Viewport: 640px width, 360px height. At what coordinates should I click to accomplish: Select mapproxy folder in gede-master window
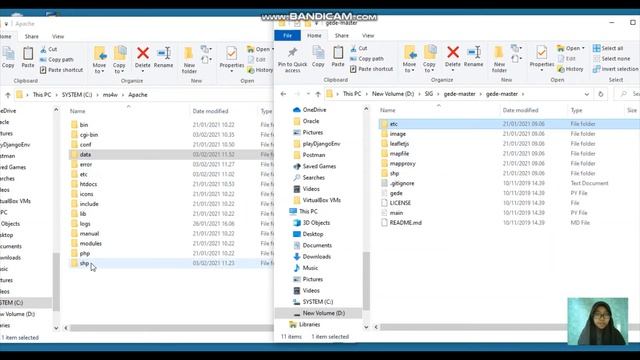tap(402, 164)
